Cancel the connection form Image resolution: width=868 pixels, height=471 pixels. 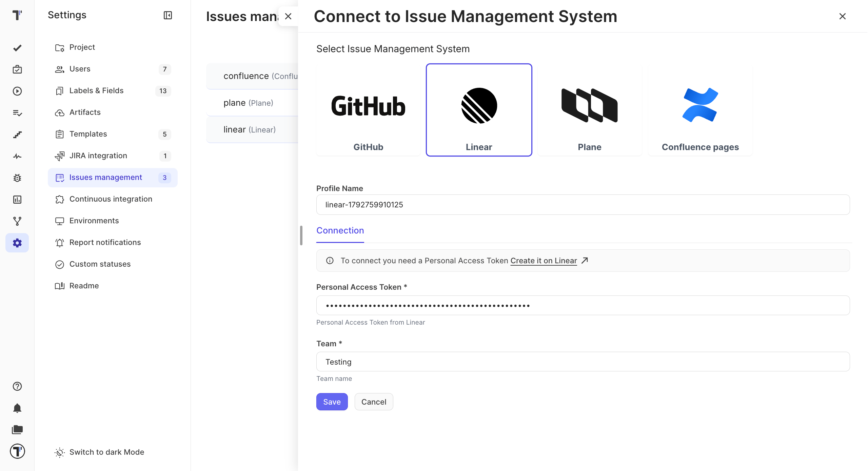(374, 402)
